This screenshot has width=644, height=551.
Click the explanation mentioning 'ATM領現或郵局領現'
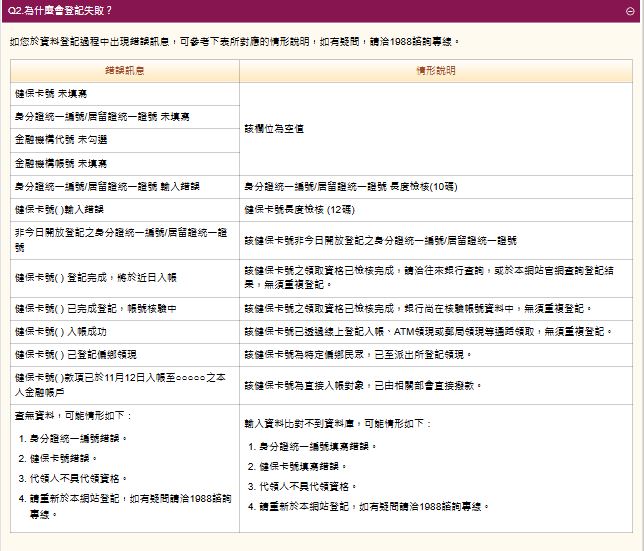tap(436, 332)
